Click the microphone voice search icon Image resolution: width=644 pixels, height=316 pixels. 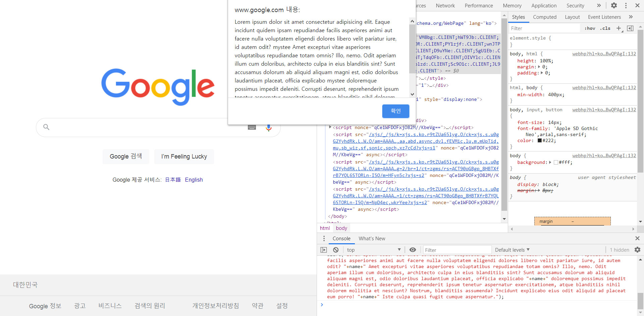268,127
